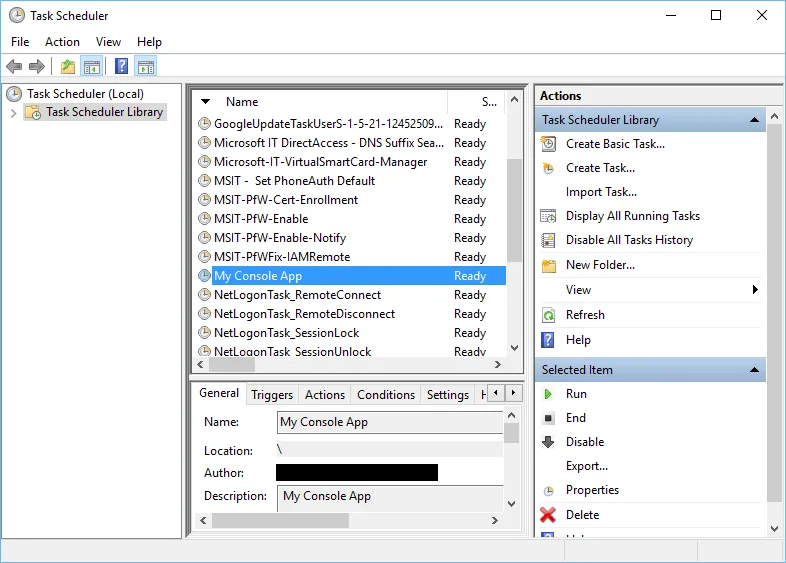Switch to the Conditions tab
The height and width of the screenshot is (563, 786).
pos(386,395)
